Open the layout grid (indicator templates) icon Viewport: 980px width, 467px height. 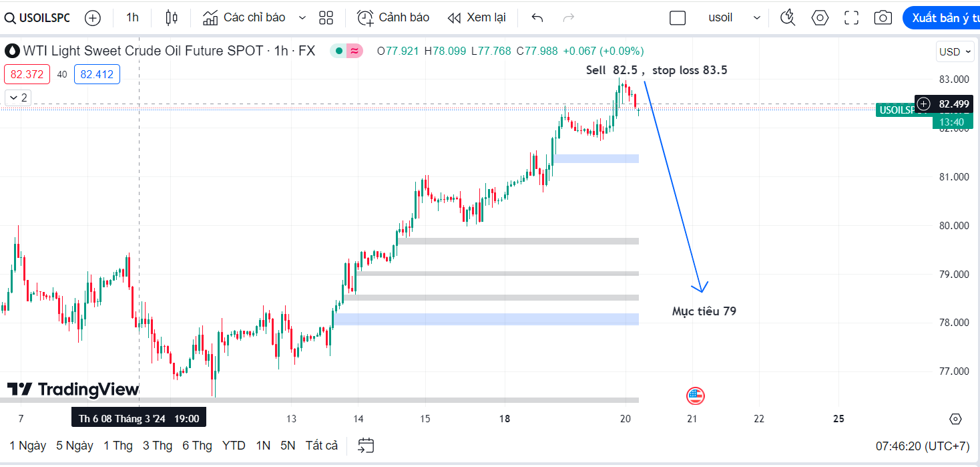click(326, 18)
